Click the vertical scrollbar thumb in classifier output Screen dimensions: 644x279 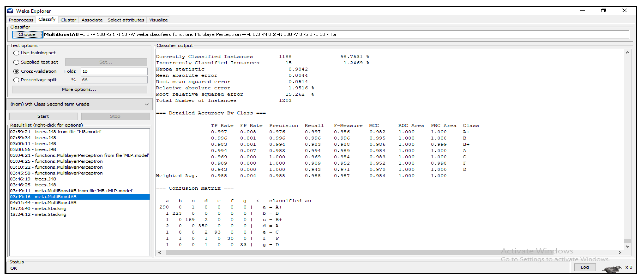tap(627, 241)
